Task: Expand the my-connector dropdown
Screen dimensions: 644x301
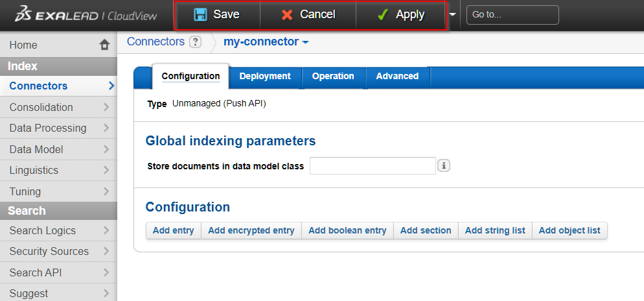Action: [x=305, y=43]
